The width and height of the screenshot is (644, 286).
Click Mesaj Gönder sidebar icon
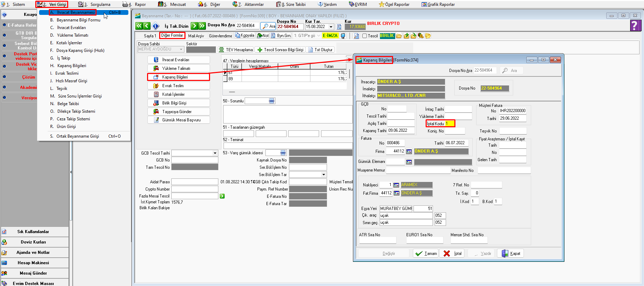4,273
